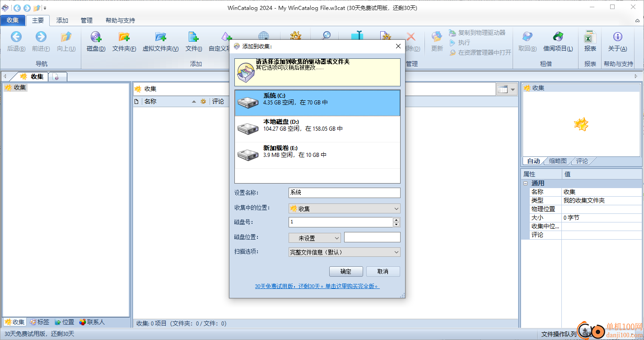The width and height of the screenshot is (644, 340).
Task: Click the buy full version trial link
Action: tap(317, 286)
